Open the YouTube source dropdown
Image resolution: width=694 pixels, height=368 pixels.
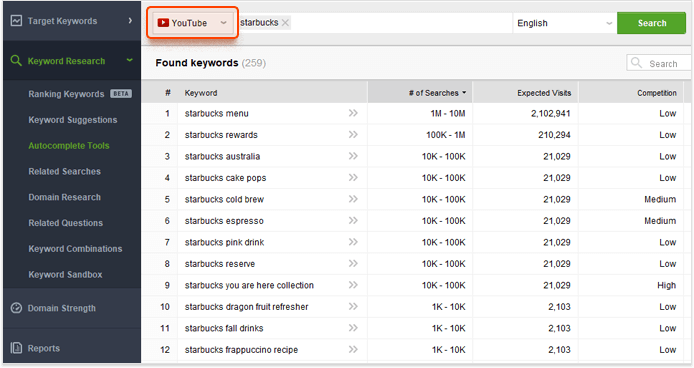tap(193, 23)
